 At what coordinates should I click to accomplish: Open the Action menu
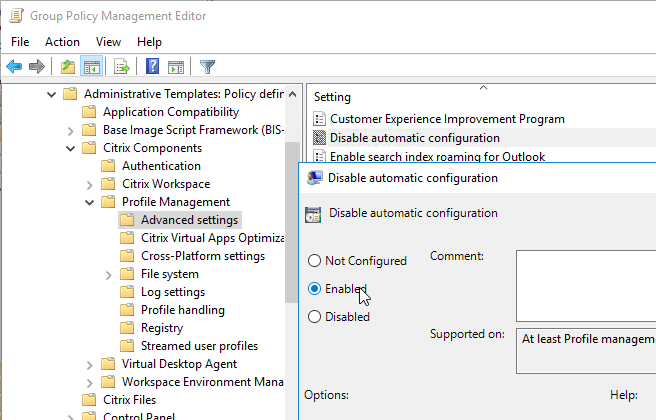62,42
